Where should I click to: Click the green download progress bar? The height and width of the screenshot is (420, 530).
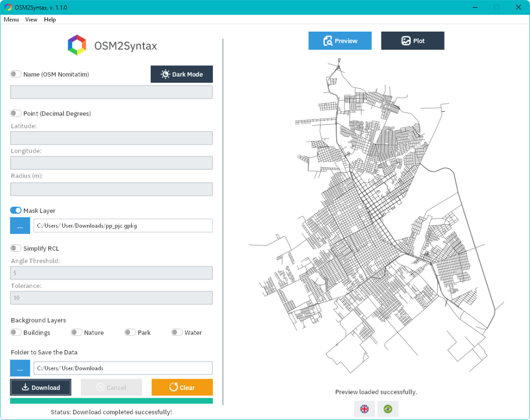(111, 401)
